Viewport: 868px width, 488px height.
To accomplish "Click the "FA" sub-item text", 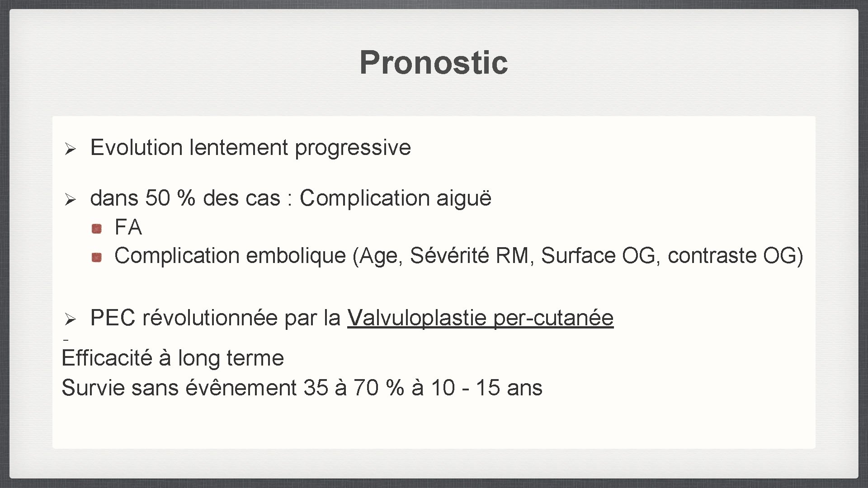I will click(128, 227).
